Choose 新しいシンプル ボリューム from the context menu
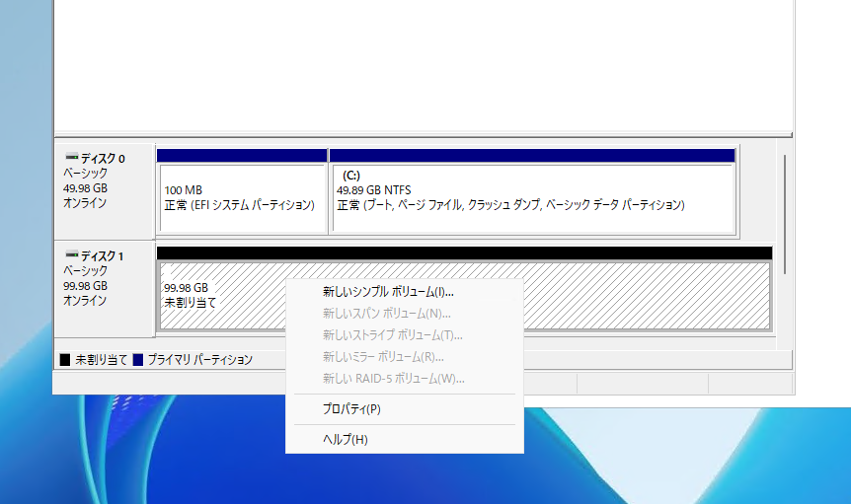Viewport: 851px width, 504px height. tap(387, 292)
